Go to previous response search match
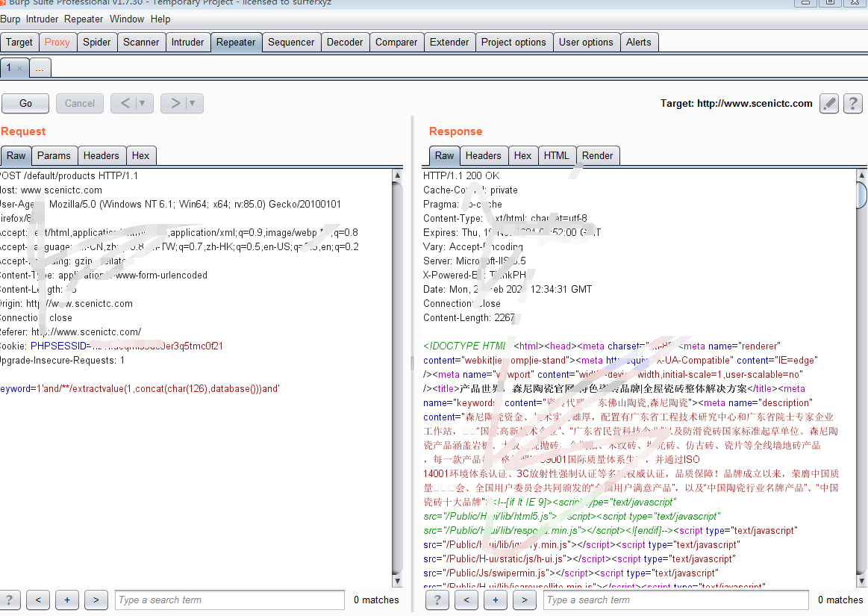Image resolution: width=868 pixels, height=616 pixels. click(466, 600)
